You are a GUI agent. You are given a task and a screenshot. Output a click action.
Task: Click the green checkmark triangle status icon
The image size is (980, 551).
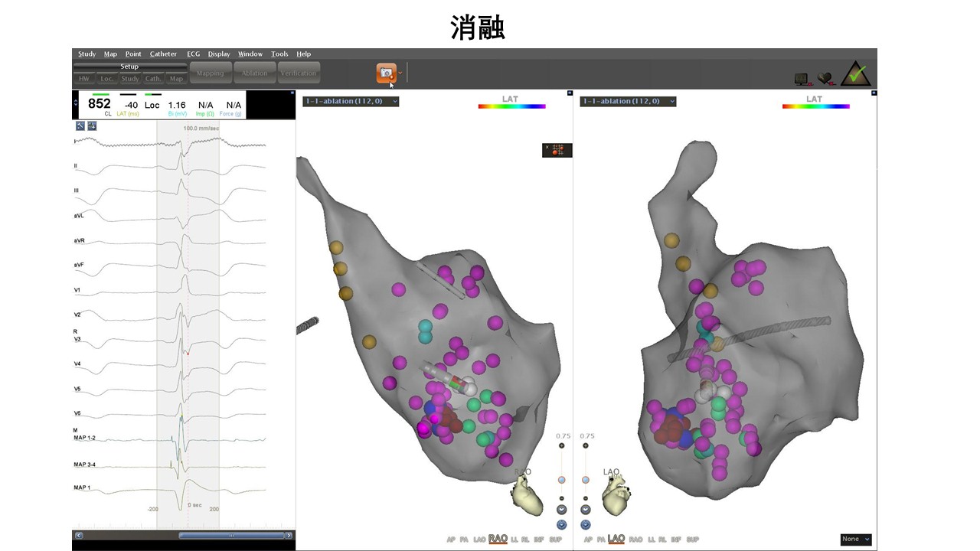pos(855,73)
